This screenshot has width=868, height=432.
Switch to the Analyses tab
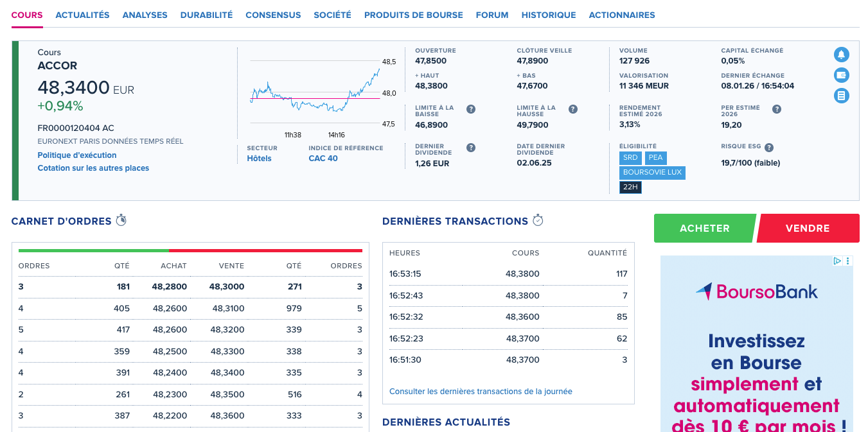pyautogui.click(x=145, y=15)
